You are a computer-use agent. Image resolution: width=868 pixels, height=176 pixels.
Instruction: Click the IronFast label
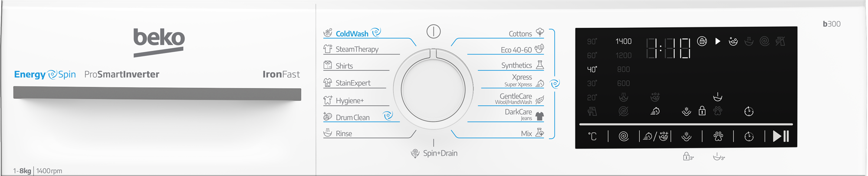click(281, 74)
